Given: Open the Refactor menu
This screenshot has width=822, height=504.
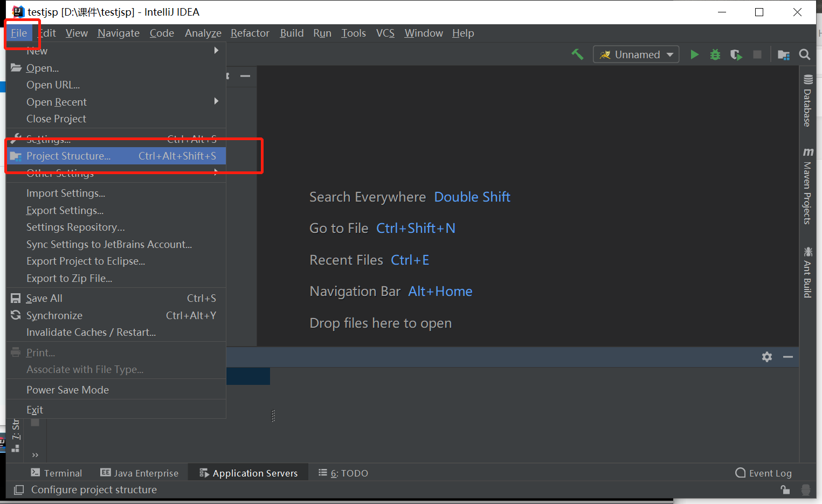Looking at the screenshot, I should 250,33.
